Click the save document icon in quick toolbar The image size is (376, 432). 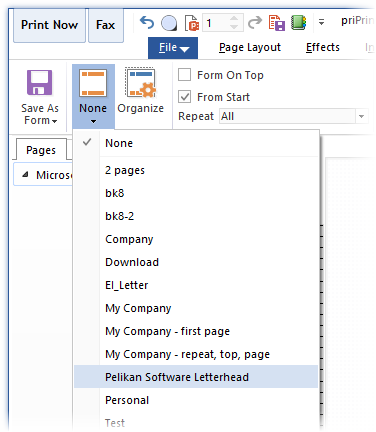pos(277,23)
